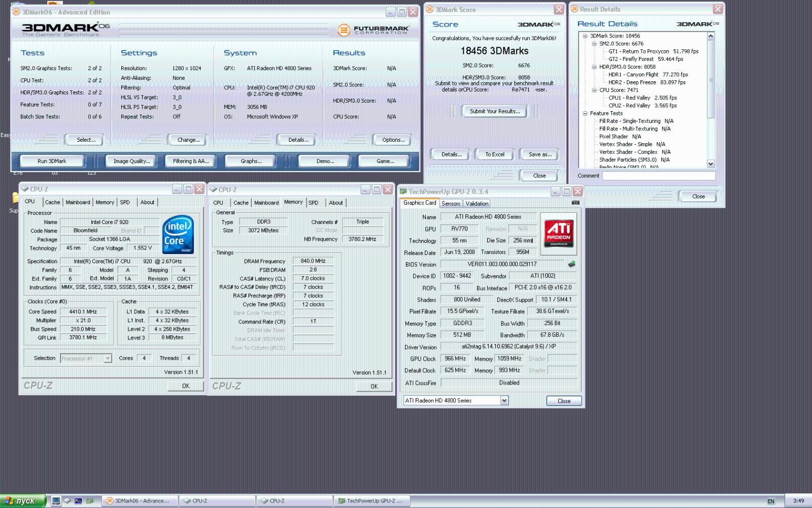Open the Start (пуск) menu
812x508 pixels.
23,501
